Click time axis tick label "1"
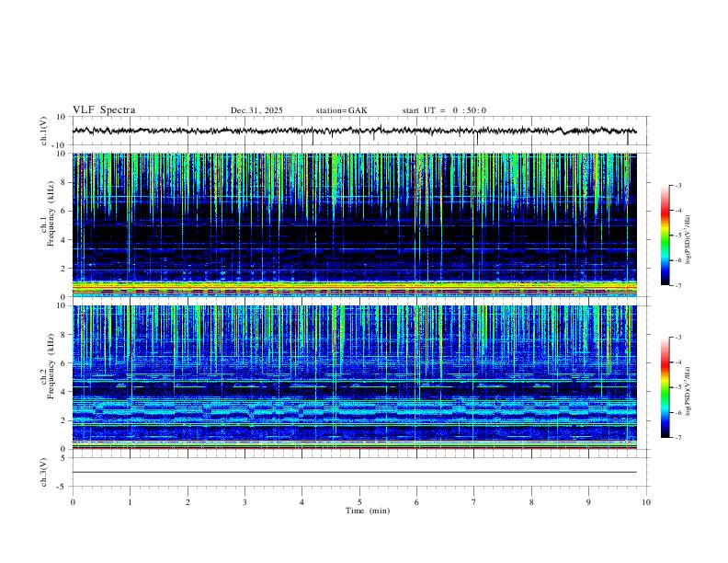 pos(130,502)
